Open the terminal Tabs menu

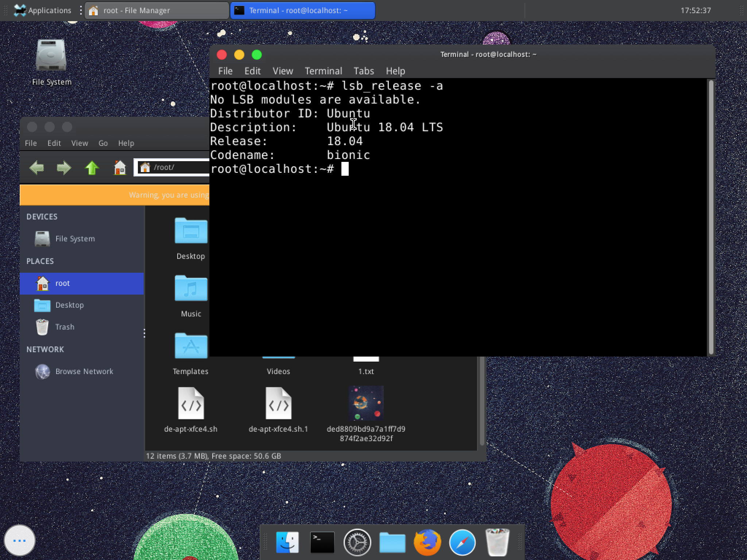tap(364, 71)
